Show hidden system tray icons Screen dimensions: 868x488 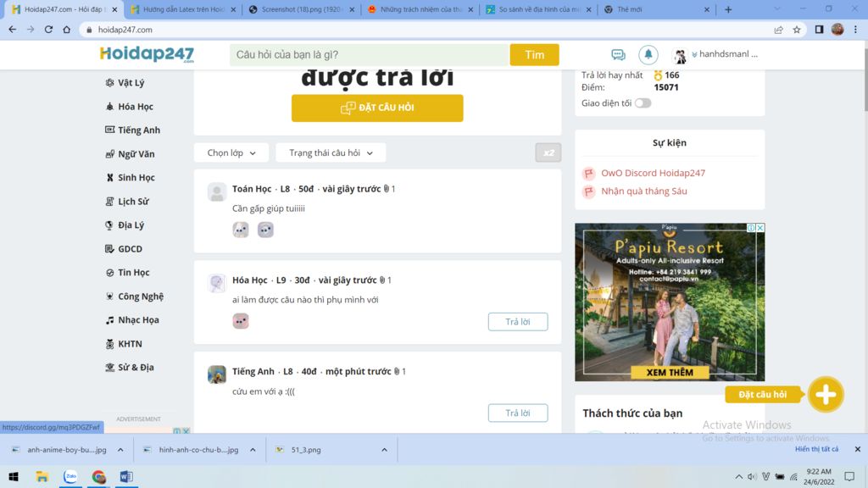(x=739, y=476)
